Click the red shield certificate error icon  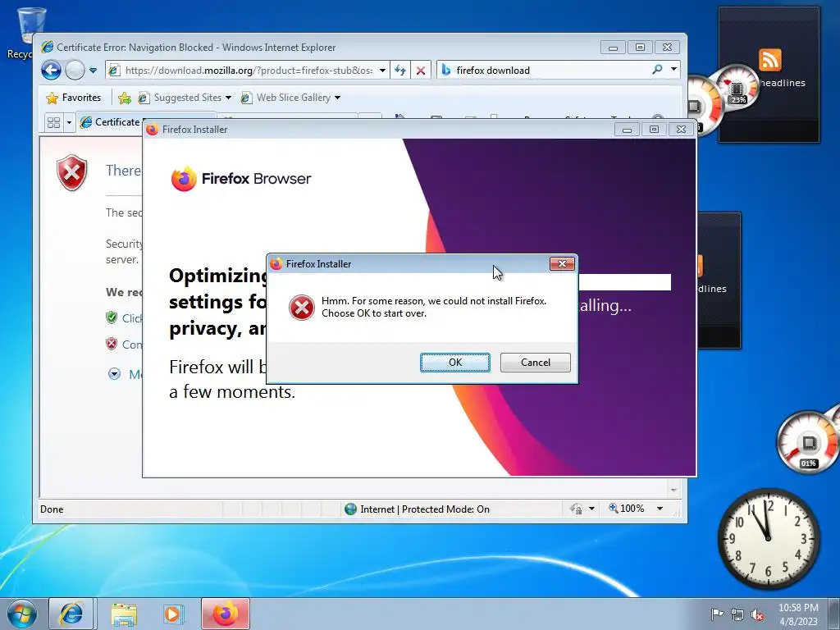point(72,172)
